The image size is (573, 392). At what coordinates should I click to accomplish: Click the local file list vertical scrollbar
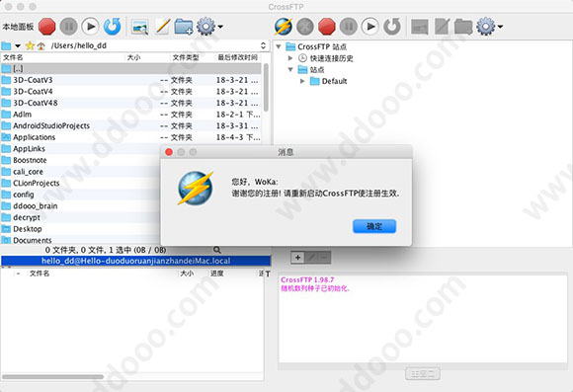click(x=266, y=88)
